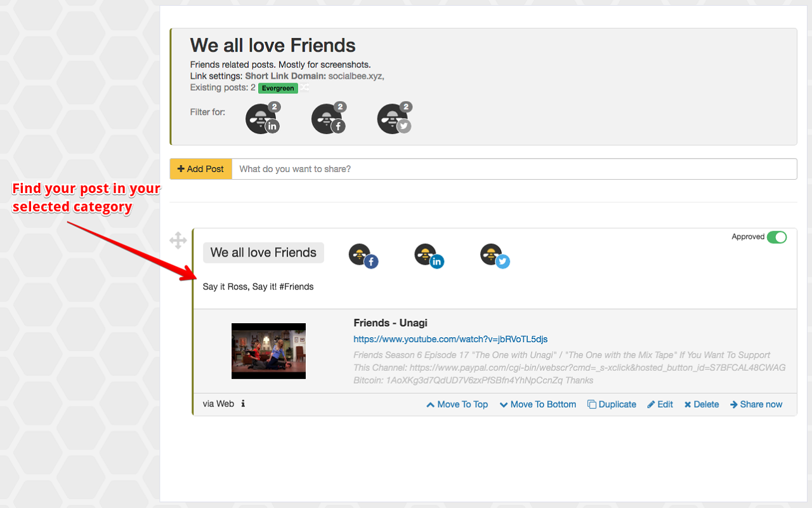
Task: Select the post's Twitter profile icon
Action: 495,255
